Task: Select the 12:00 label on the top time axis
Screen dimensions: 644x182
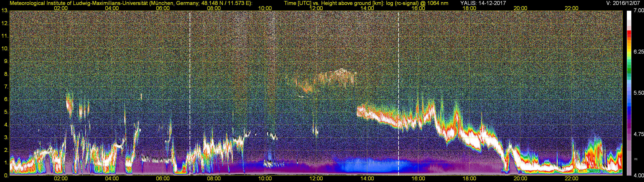Action: click(x=316, y=8)
